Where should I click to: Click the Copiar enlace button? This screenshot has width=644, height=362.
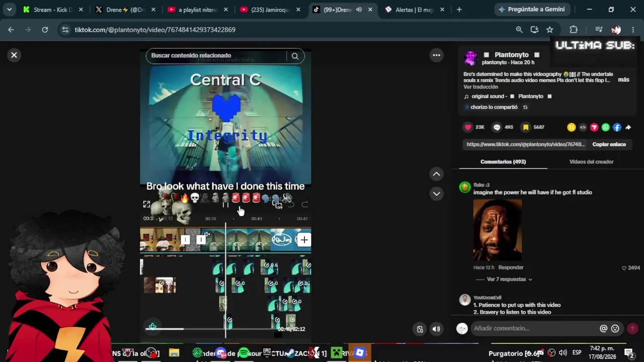coord(609,144)
